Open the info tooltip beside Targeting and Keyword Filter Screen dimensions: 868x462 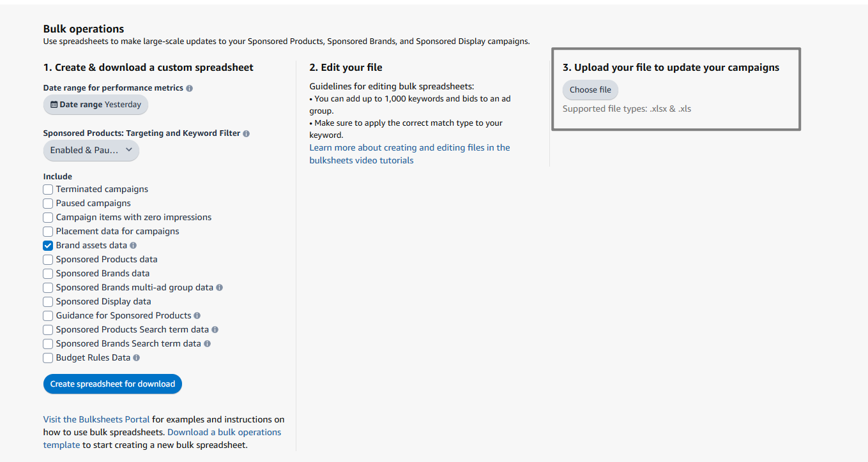coord(247,133)
